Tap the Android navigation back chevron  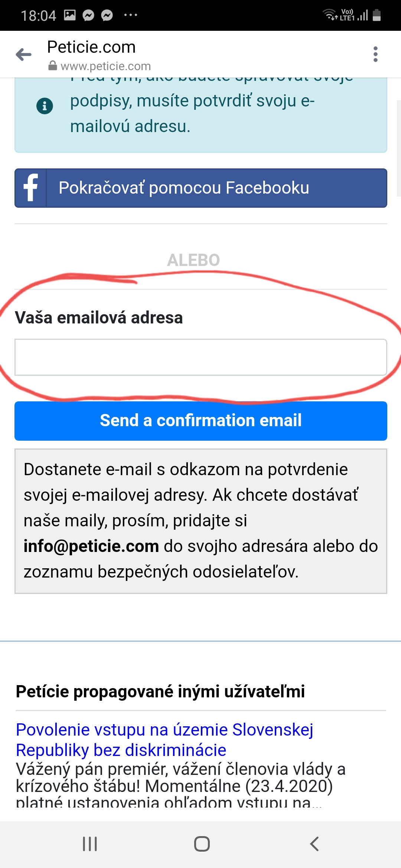[314, 844]
